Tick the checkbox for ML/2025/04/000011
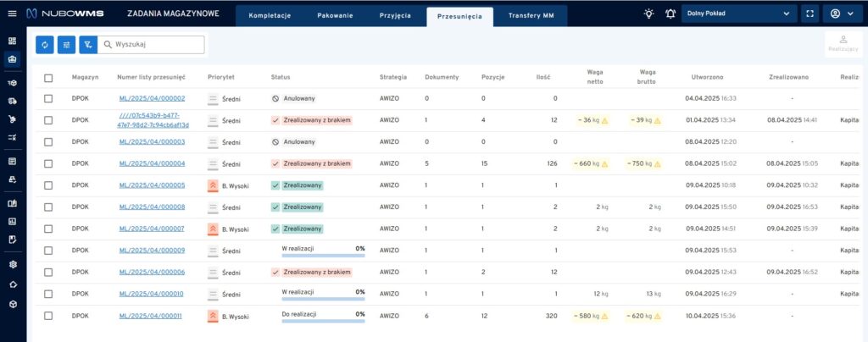This screenshot has height=342, width=868. [x=48, y=316]
